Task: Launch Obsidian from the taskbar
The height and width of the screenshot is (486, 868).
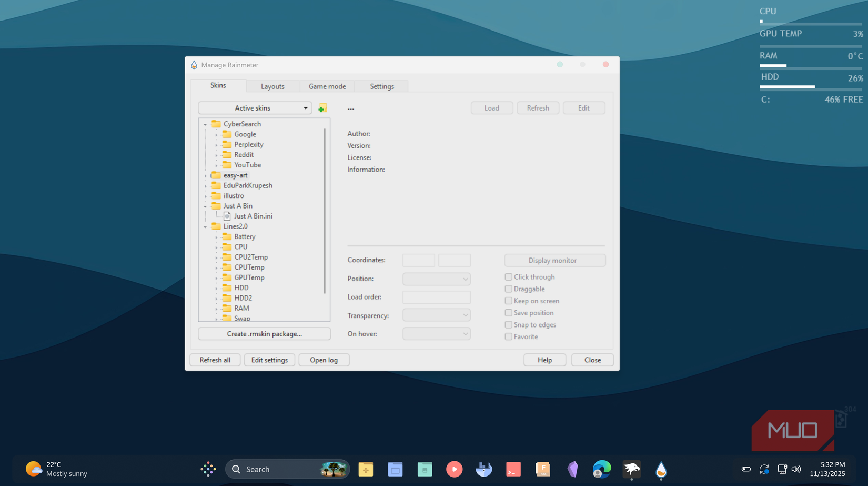Action: pyautogui.click(x=572, y=469)
